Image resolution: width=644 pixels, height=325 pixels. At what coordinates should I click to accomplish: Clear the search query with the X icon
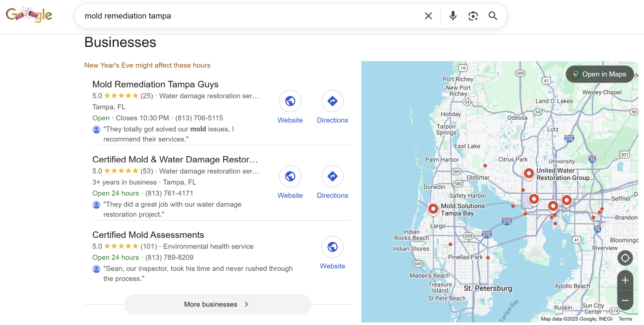(x=428, y=16)
